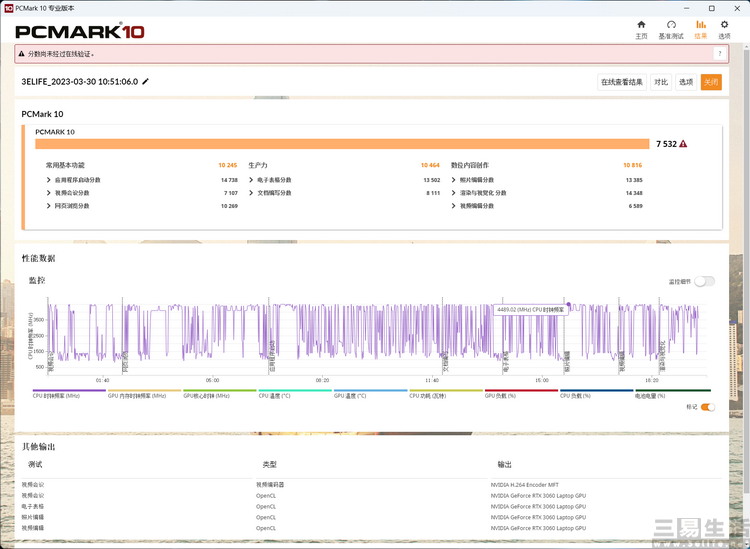
Task: Click the pencil icon to rename result
Action: pos(145,81)
